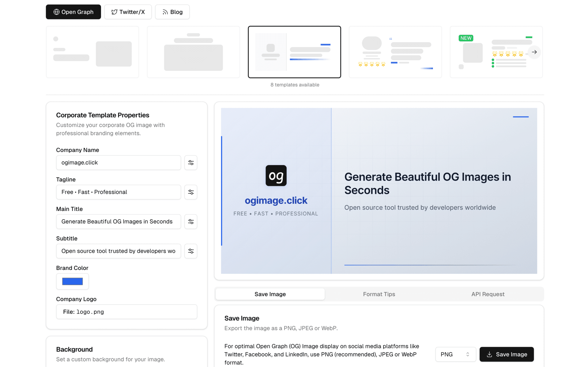Viewport: 588px width, 367px height.
Task: Click the next templates arrow icon
Action: [x=534, y=52]
